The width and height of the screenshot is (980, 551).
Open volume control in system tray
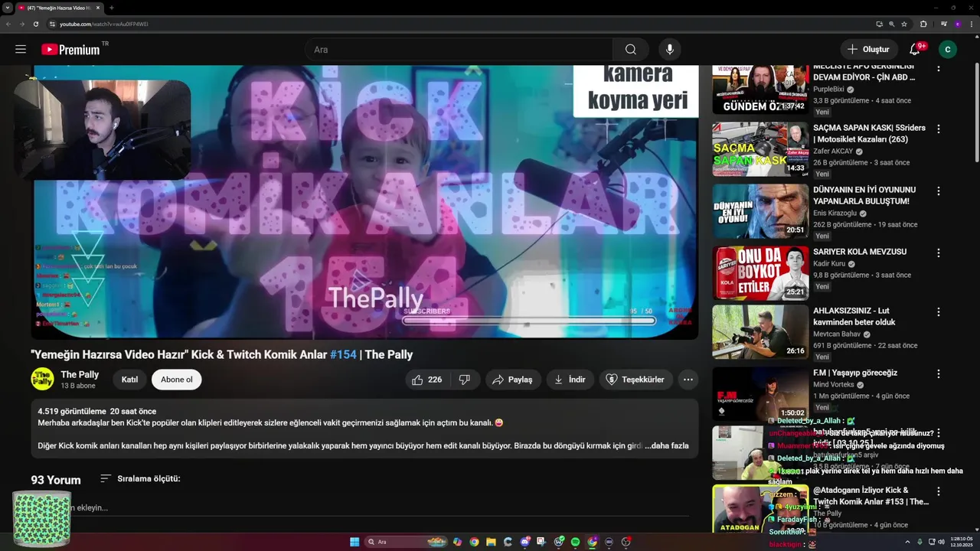coord(941,542)
